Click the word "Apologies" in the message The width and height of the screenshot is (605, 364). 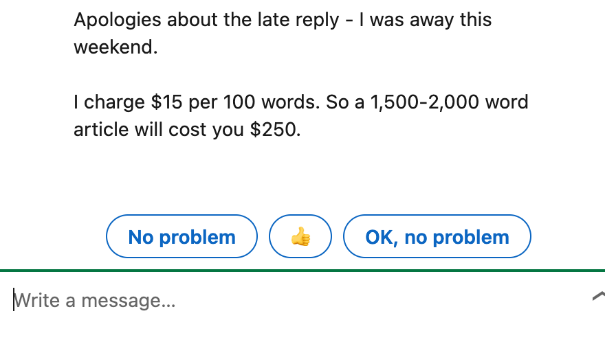(x=118, y=20)
